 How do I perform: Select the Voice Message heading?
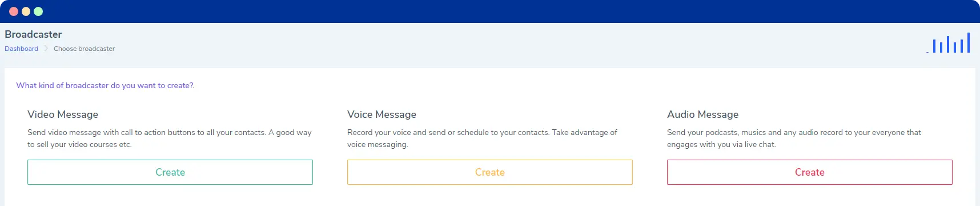(x=381, y=114)
